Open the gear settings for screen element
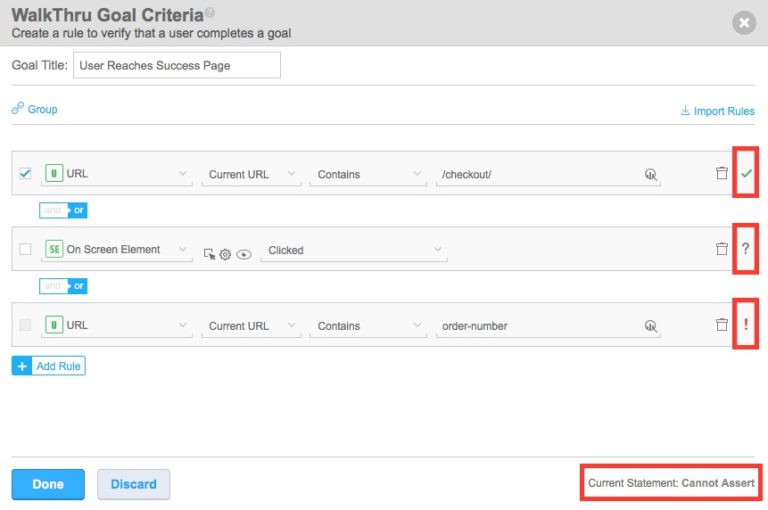Image resolution: width=768 pixels, height=510 pixels. [x=225, y=254]
